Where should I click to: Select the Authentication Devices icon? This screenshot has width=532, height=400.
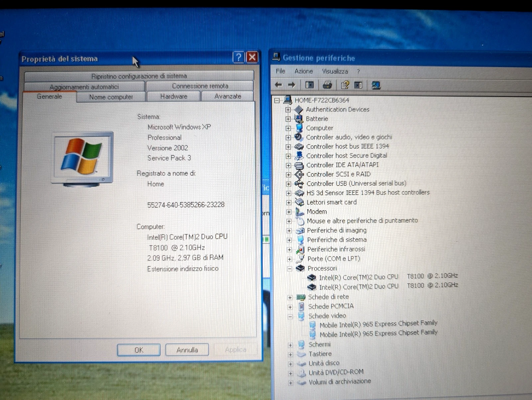pyautogui.click(x=299, y=109)
